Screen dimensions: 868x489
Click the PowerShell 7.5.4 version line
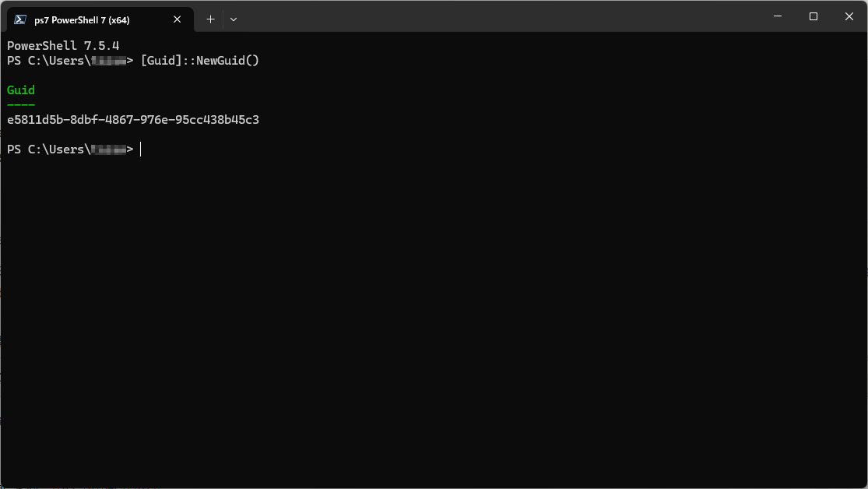[63, 46]
